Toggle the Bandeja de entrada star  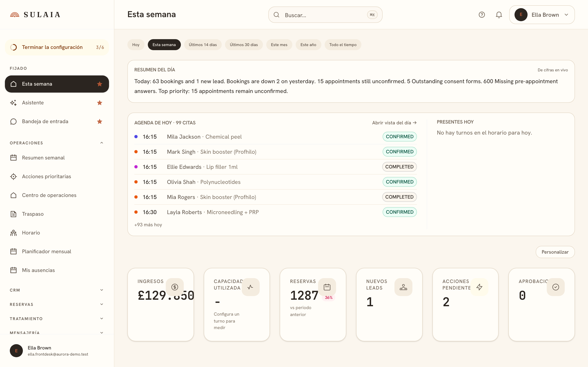100,121
